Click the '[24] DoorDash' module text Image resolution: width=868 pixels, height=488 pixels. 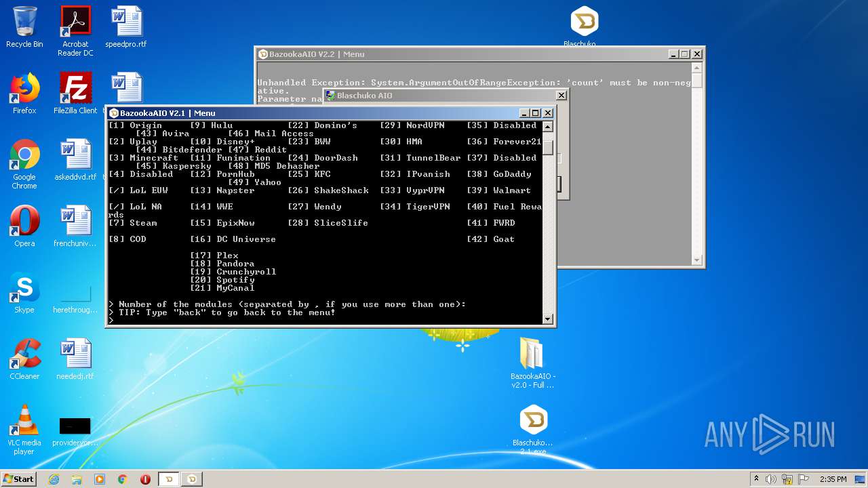coord(323,158)
